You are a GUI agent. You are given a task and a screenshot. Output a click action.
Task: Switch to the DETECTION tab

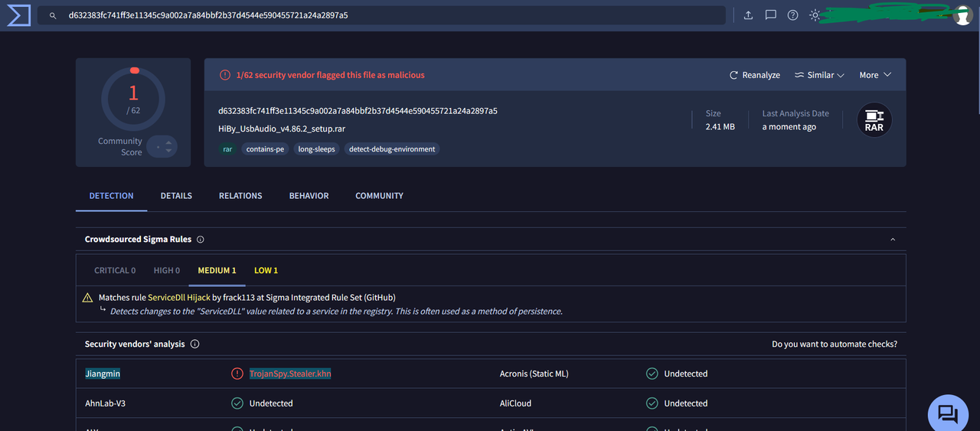click(111, 196)
